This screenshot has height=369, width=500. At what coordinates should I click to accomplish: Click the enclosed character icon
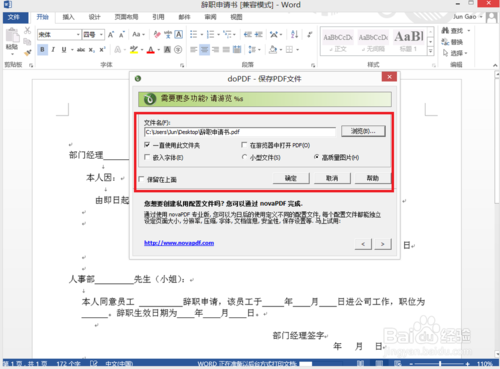tap(178, 50)
